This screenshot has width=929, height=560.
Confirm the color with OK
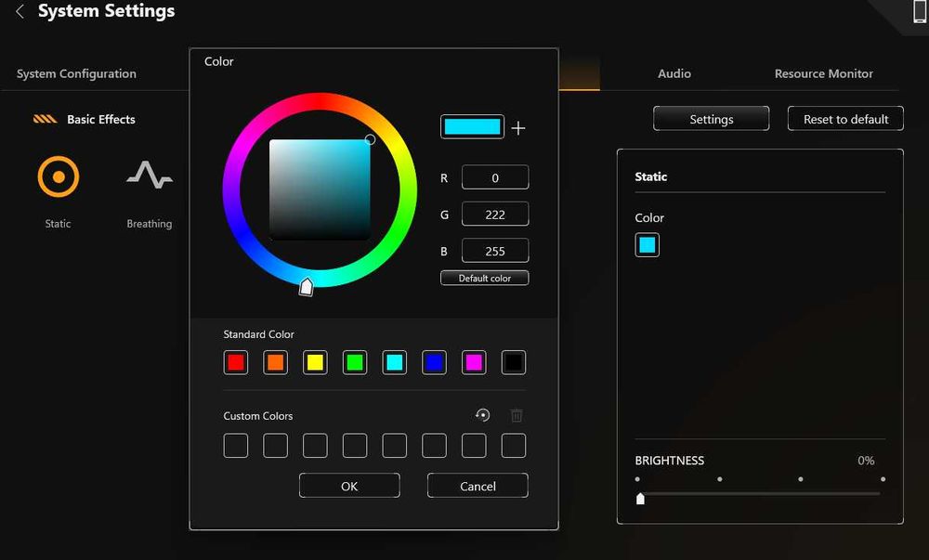(349, 486)
